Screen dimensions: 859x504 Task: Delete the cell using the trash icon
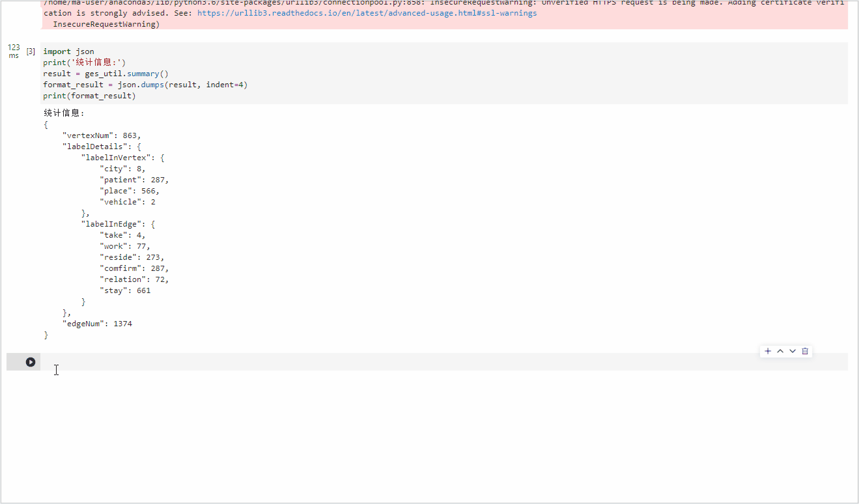(x=805, y=351)
